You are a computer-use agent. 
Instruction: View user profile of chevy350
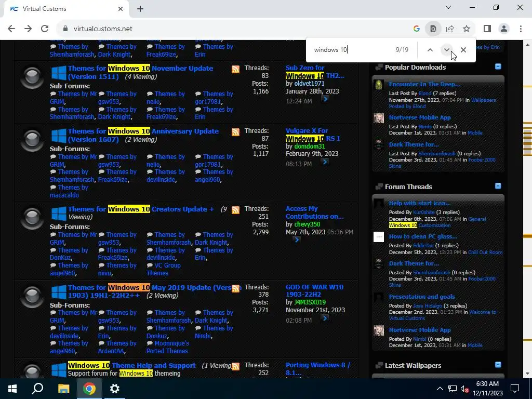pyautogui.click(x=307, y=224)
